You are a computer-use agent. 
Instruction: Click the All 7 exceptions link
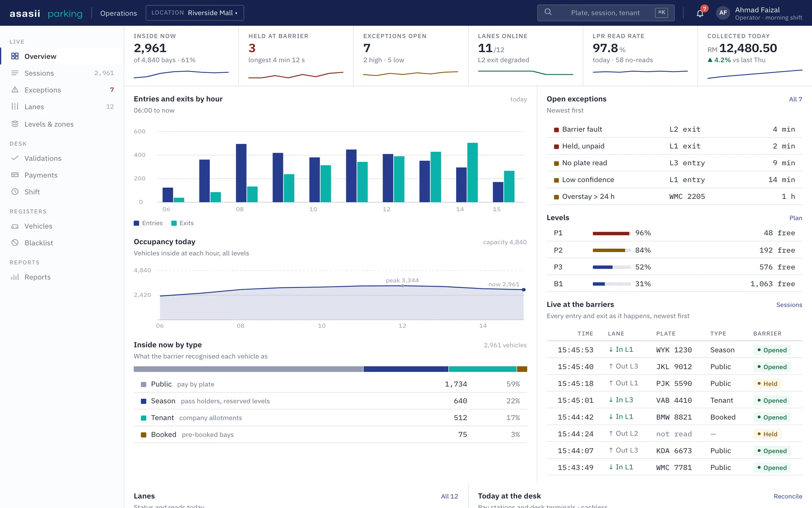click(795, 99)
